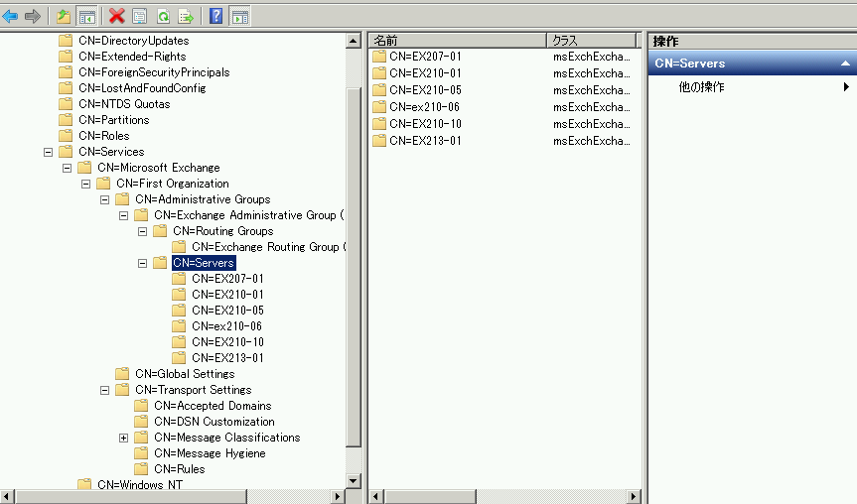Click the tree pane vertical scrollbar thumb
The height and width of the screenshot is (504, 857).
point(354,268)
